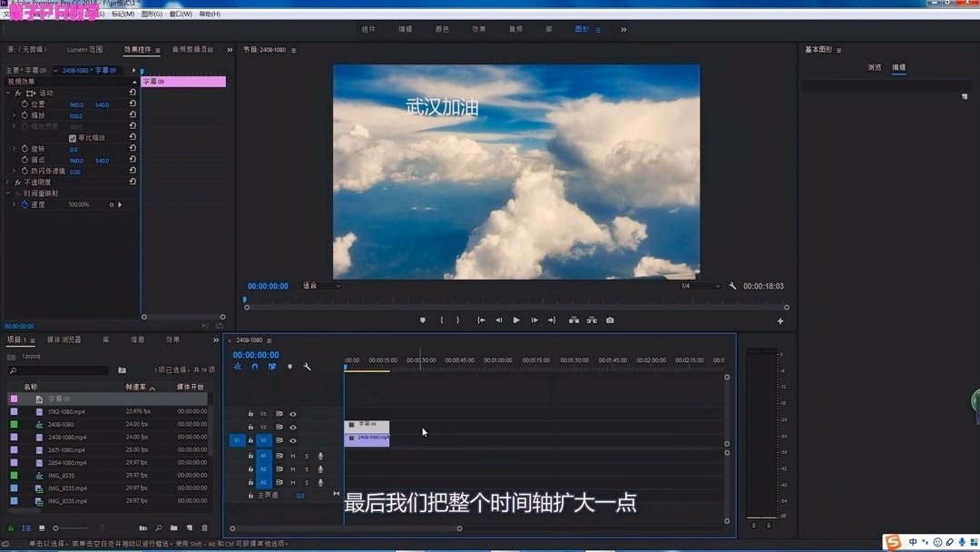Click the extract icon in program monitor controls
Screen dimensions: 980x552
[x=592, y=320]
